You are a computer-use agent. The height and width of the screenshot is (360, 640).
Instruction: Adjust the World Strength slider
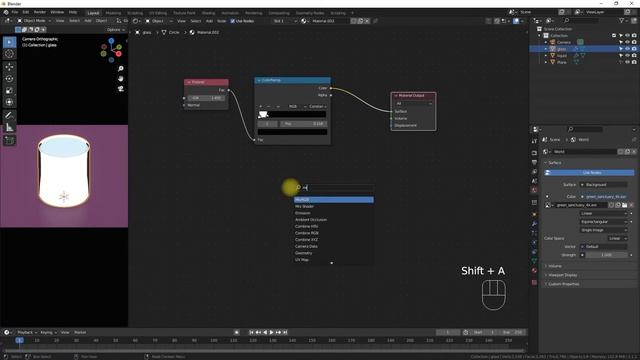[x=606, y=255]
